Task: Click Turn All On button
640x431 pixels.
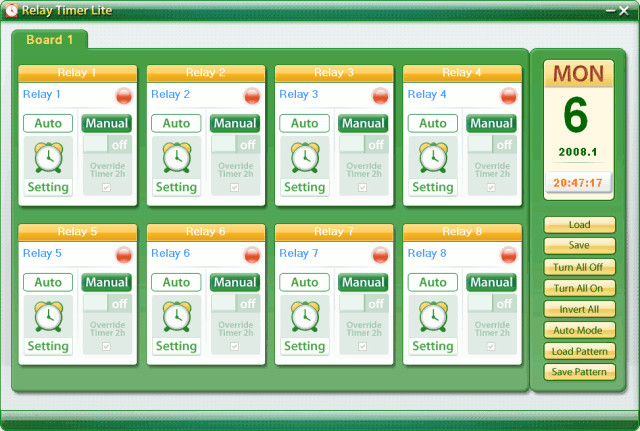Action: [x=579, y=288]
